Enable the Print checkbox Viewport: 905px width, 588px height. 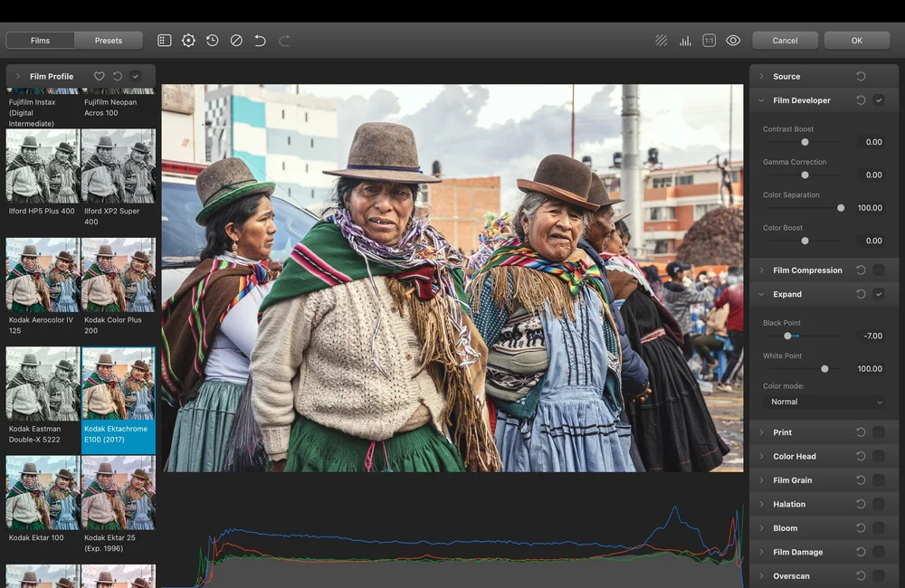click(879, 432)
